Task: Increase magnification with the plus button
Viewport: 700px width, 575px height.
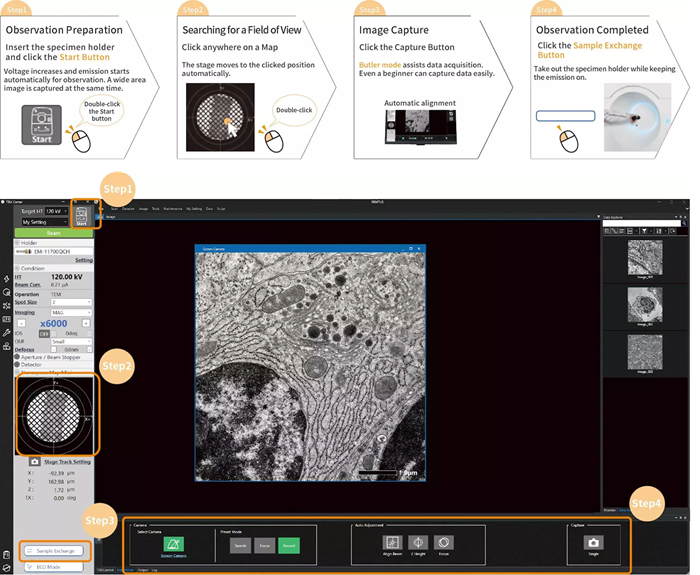Action: point(86,323)
